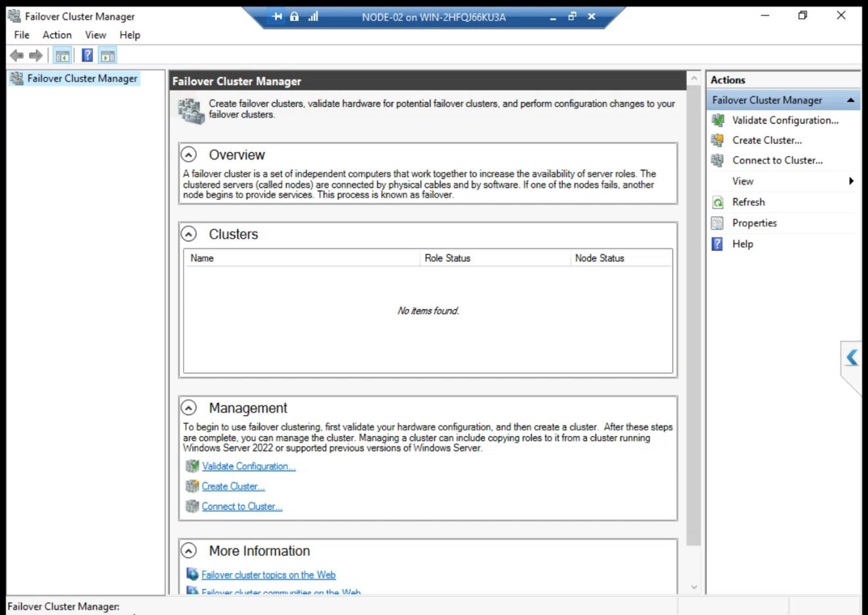The width and height of the screenshot is (868, 615).
Task: Click the center pane vertical scrollbar thumb
Action: [x=694, y=315]
